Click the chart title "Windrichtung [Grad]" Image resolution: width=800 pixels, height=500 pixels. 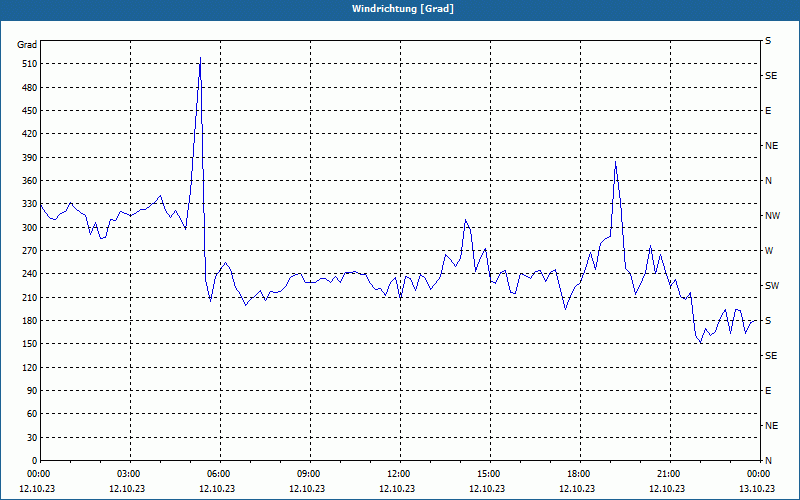coord(403,9)
